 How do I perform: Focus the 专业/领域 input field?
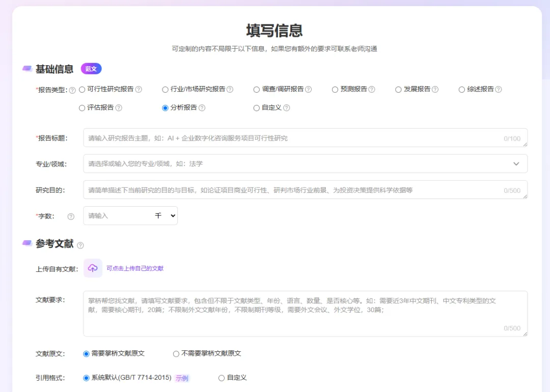pos(305,164)
